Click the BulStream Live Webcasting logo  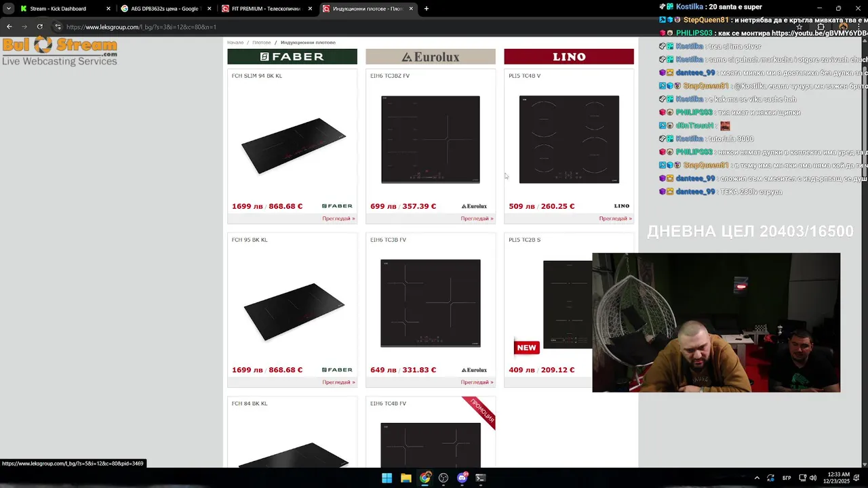point(60,52)
